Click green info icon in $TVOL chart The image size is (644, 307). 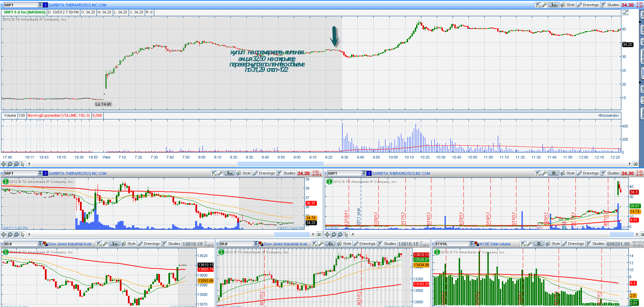437,252
